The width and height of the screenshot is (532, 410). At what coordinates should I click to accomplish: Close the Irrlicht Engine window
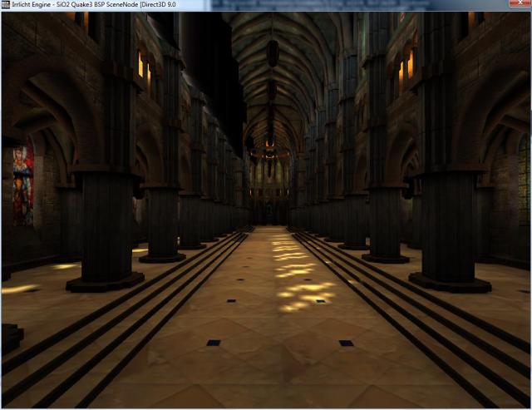click(x=519, y=3)
